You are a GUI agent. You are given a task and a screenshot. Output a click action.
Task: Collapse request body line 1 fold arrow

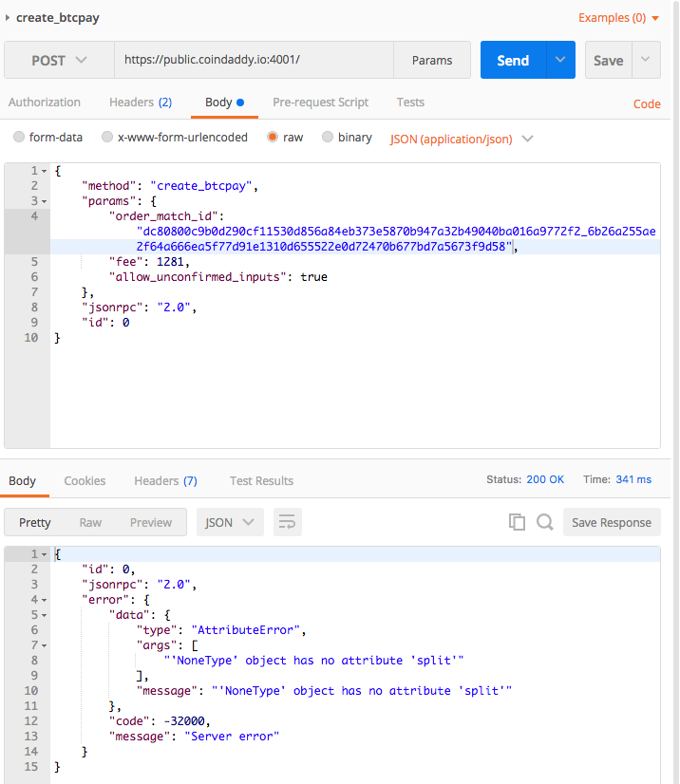coord(44,172)
